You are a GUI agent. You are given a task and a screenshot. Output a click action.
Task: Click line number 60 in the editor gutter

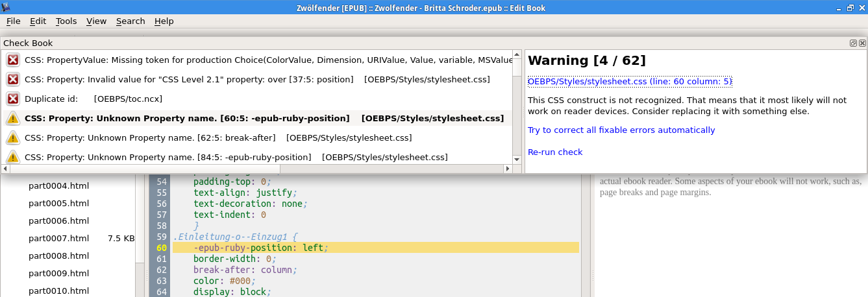tap(162, 248)
